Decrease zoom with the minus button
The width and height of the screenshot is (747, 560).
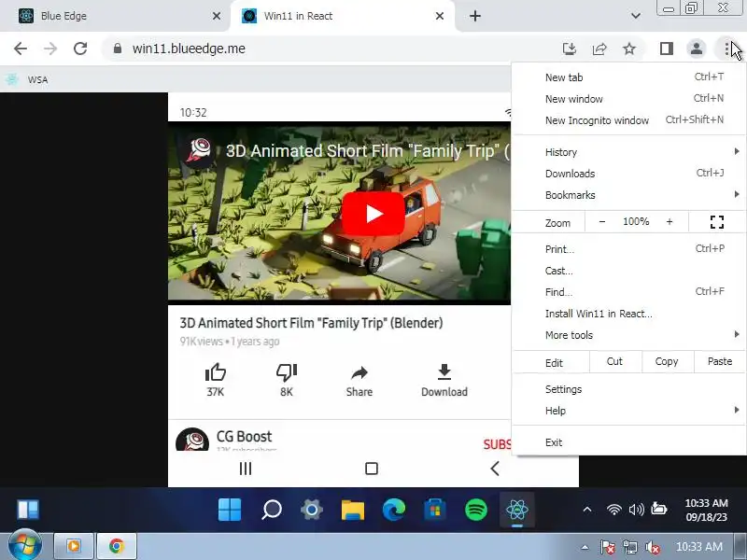(601, 222)
